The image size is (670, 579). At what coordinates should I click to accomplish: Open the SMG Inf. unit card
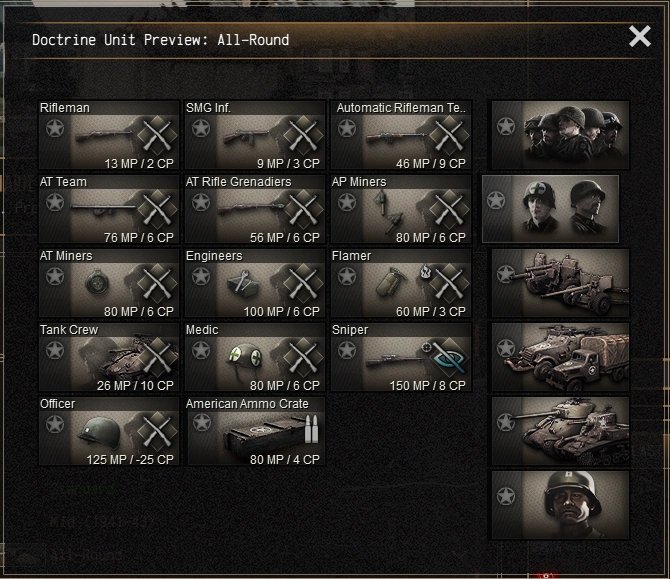pos(255,135)
